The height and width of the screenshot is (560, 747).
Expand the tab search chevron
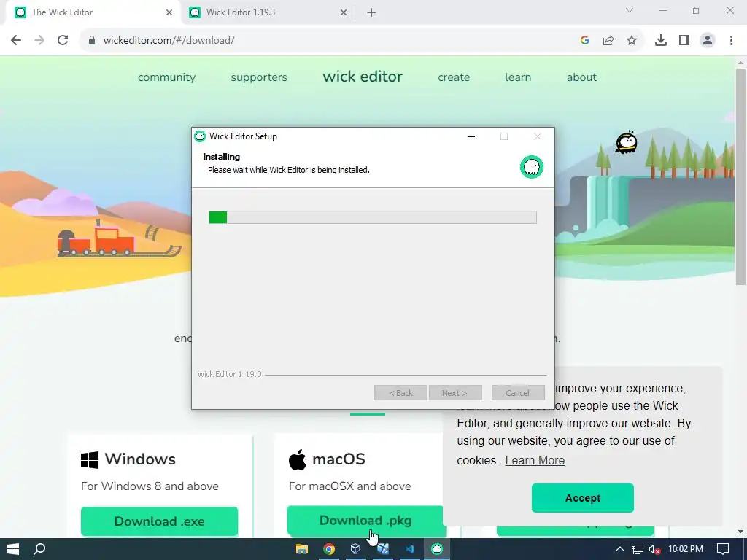click(630, 10)
